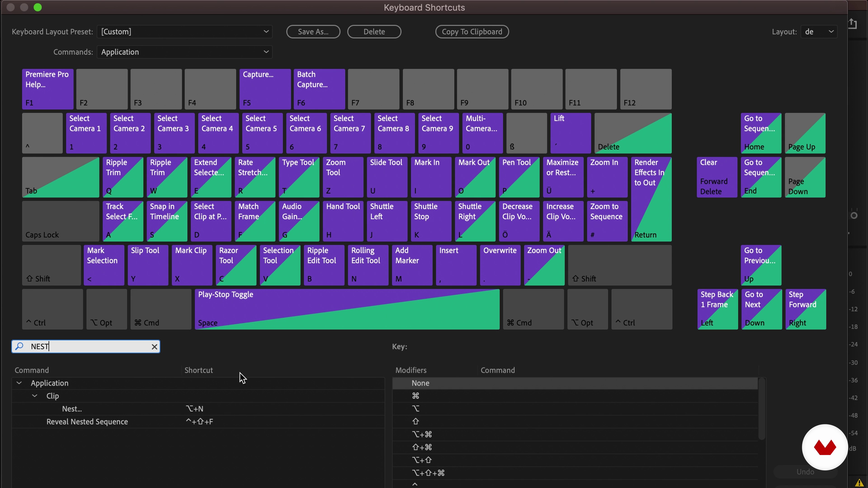
Task: Click the Clear Forward Delete key
Action: pos(717,177)
